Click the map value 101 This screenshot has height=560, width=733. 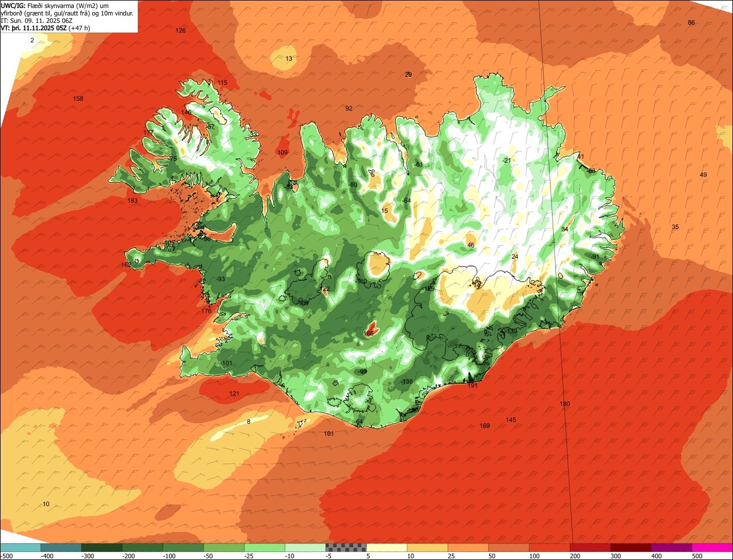click(329, 433)
